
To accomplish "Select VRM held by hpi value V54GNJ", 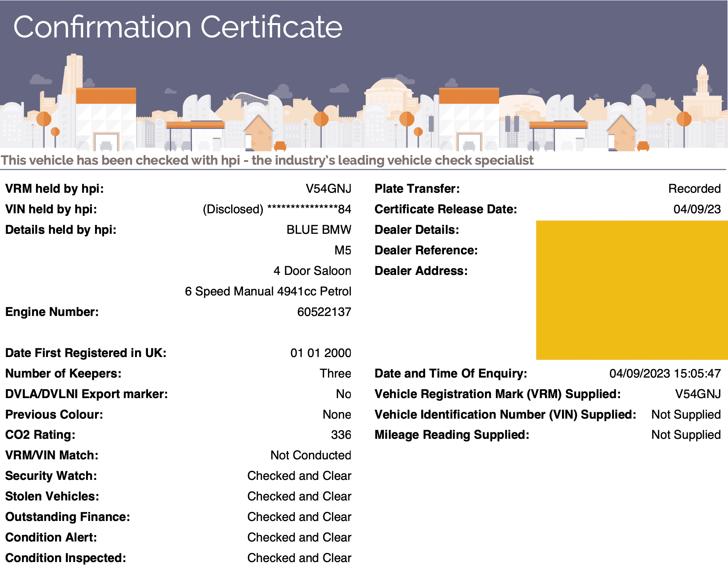I will 328,188.
